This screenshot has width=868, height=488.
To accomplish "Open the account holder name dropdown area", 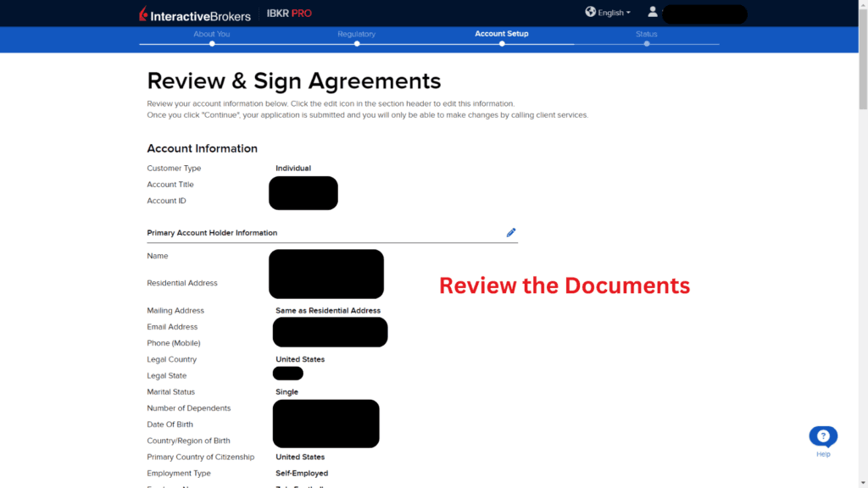I will [x=704, y=14].
